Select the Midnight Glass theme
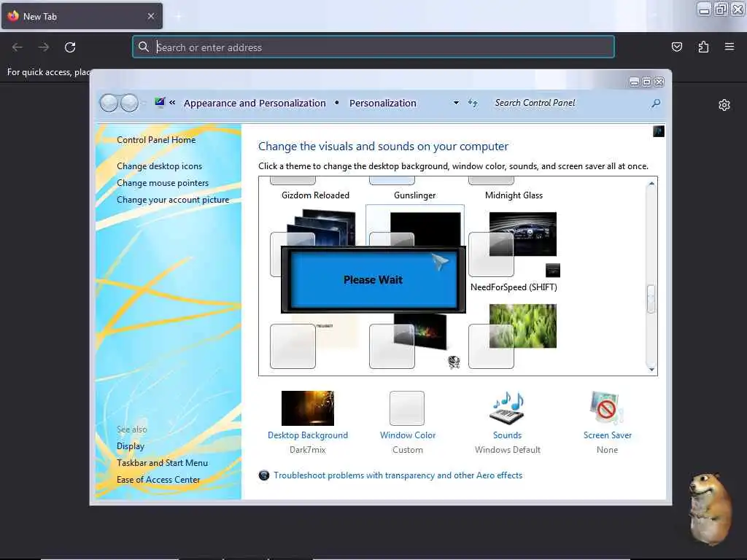747x560 pixels. click(x=514, y=195)
